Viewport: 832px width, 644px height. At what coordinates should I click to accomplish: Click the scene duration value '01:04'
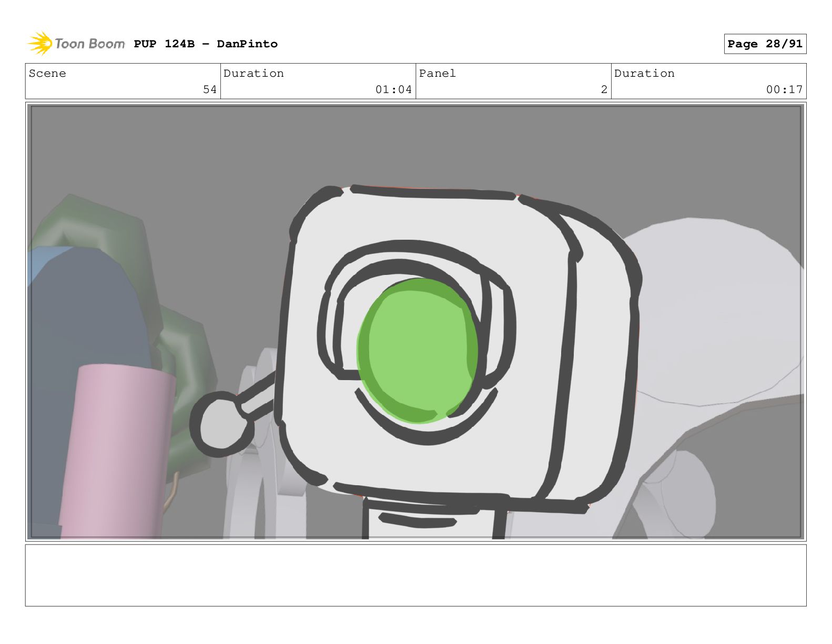pyautogui.click(x=393, y=89)
